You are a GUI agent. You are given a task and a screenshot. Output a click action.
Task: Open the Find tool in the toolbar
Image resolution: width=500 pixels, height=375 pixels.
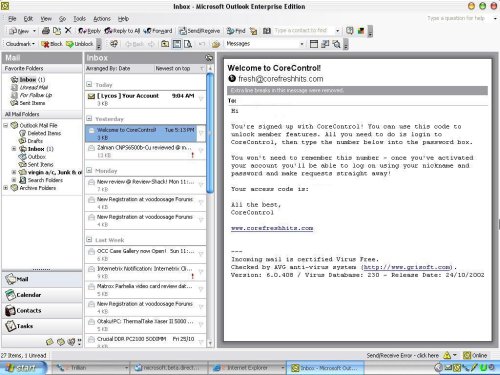tap(236, 31)
